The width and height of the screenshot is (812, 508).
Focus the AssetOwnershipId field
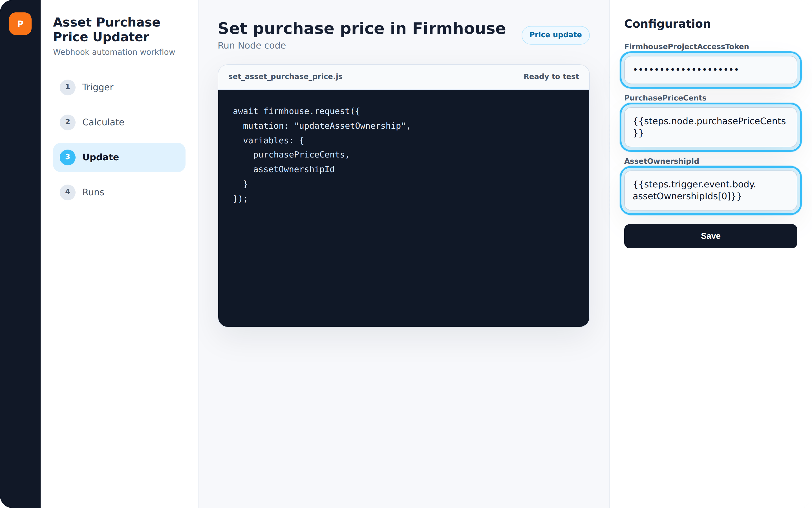coord(710,190)
